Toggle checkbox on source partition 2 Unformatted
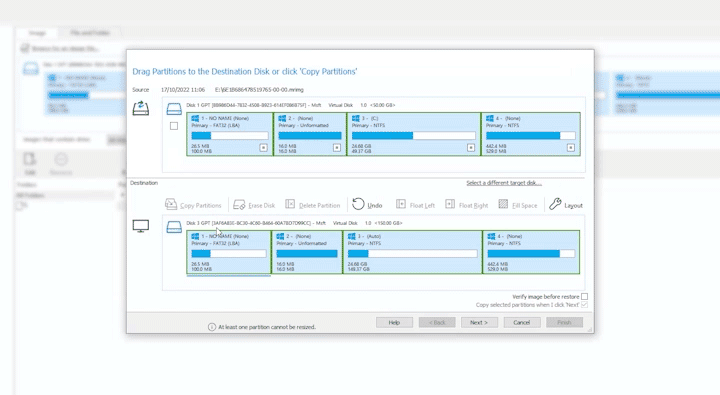Image resolution: width=720 pixels, height=395 pixels. tap(337, 147)
